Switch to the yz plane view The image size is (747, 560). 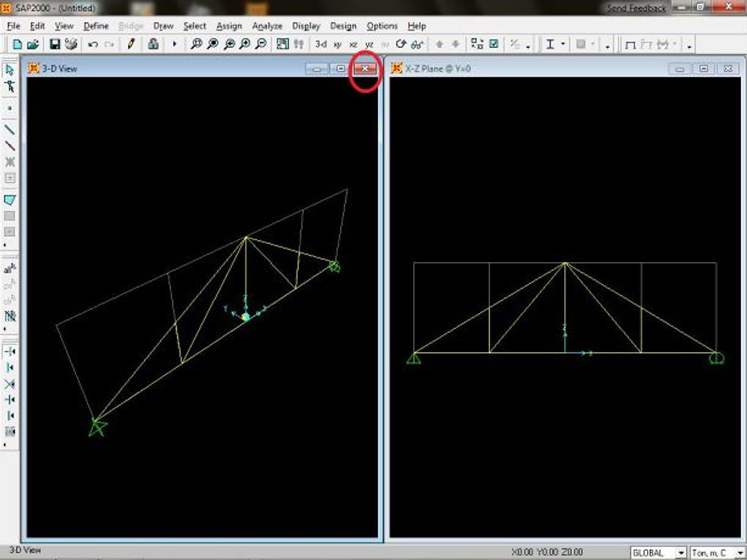(369, 44)
